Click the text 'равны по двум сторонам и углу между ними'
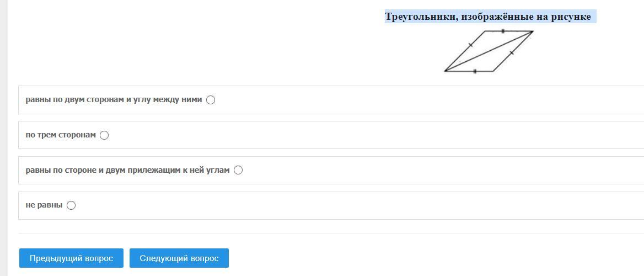The image size is (644, 276). click(114, 100)
